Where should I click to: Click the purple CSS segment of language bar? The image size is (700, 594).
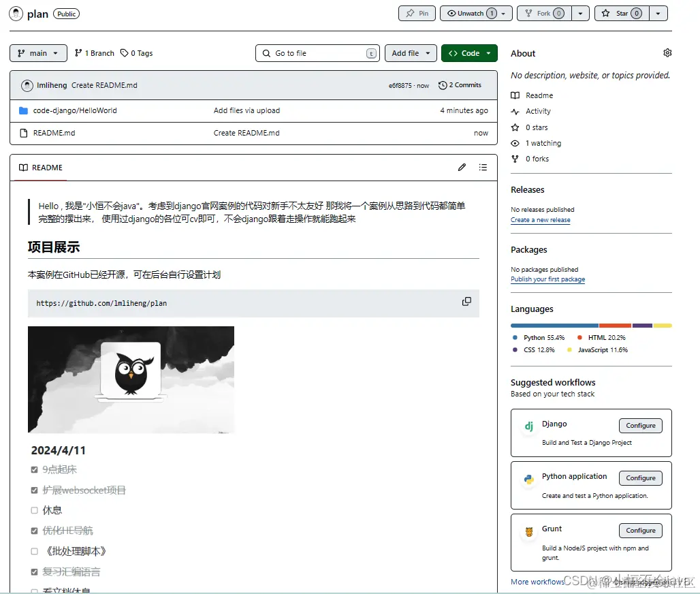point(642,326)
